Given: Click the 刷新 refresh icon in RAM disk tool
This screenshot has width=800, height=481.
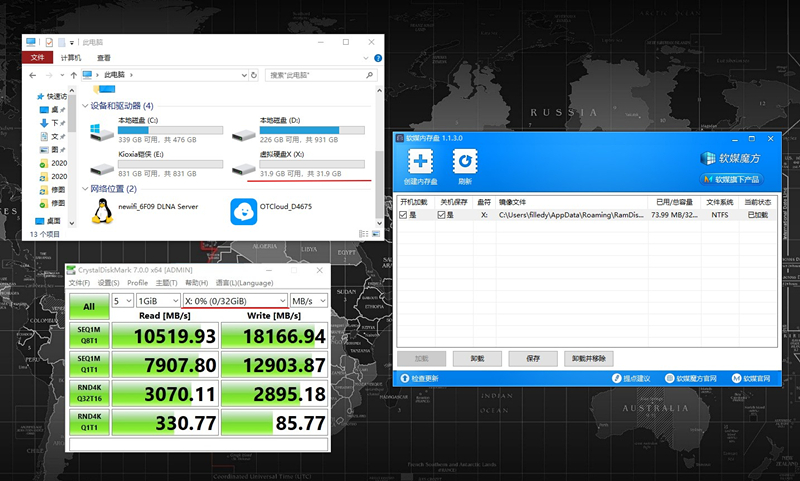Looking at the screenshot, I should [x=465, y=162].
